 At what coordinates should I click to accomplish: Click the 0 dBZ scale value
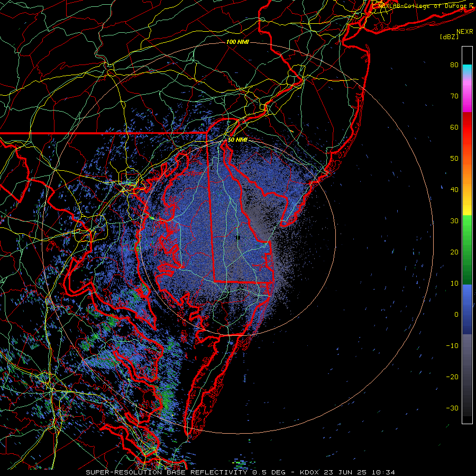pos(456,315)
